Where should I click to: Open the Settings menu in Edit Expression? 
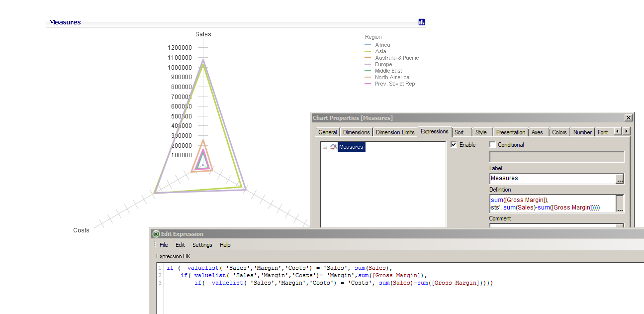202,245
